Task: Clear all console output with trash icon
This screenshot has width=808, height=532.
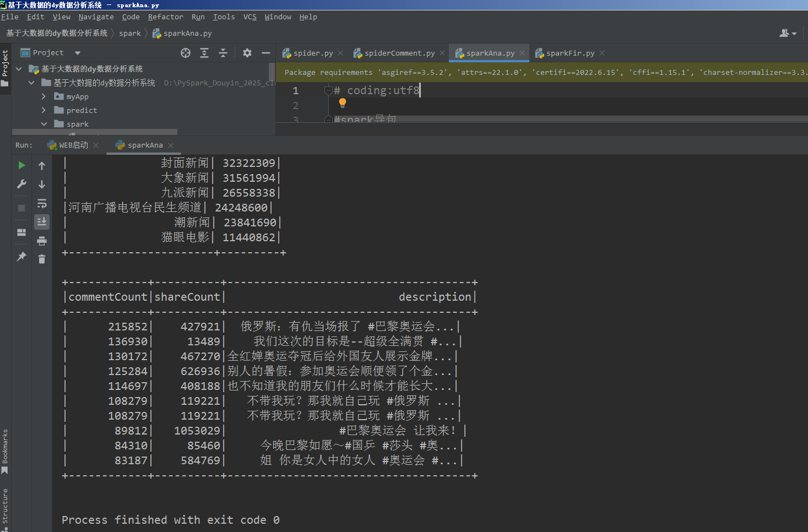Action: point(42,259)
